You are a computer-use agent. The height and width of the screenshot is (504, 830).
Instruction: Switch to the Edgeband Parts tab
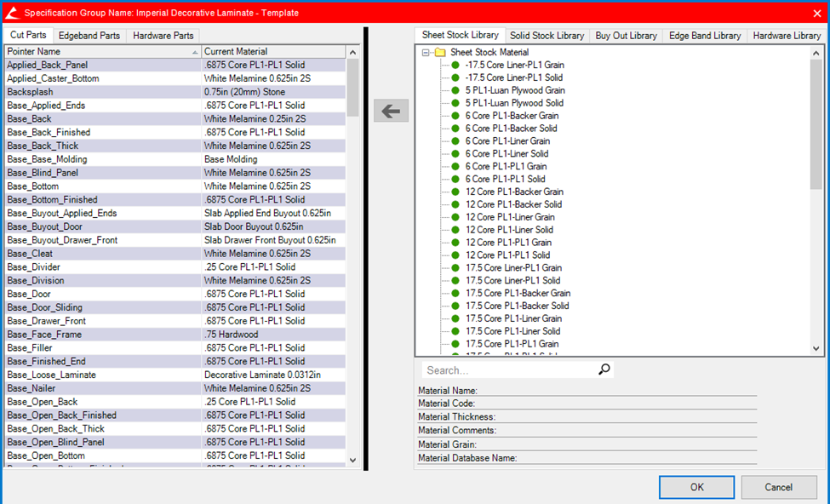pos(91,36)
